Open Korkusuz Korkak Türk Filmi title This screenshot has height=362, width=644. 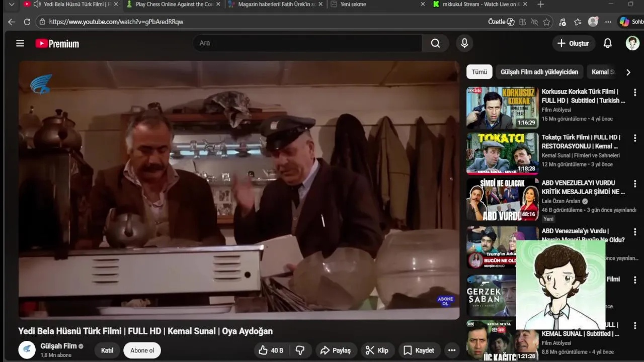(584, 96)
